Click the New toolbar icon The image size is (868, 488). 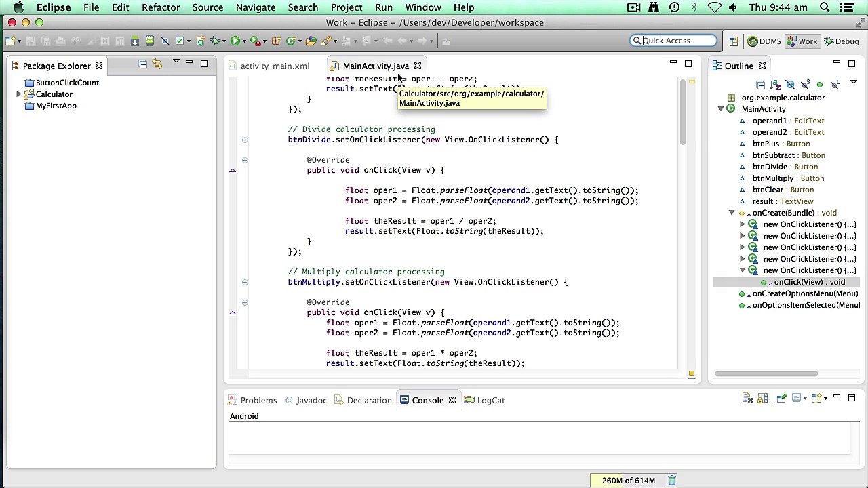coord(9,41)
